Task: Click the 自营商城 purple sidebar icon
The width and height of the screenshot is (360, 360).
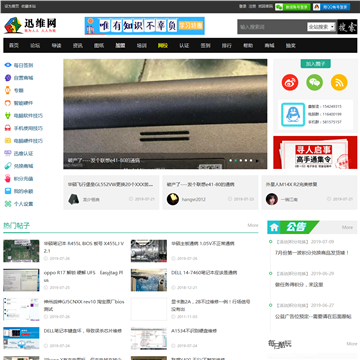Action: 8,78
